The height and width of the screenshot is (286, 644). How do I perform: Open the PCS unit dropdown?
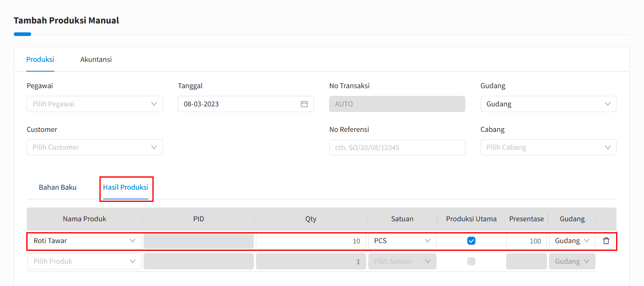point(402,241)
